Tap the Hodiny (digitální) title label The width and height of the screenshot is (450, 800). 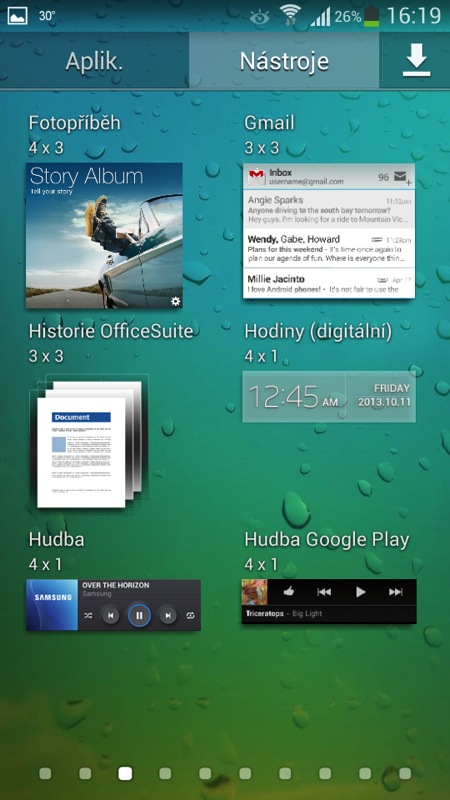coord(318,332)
